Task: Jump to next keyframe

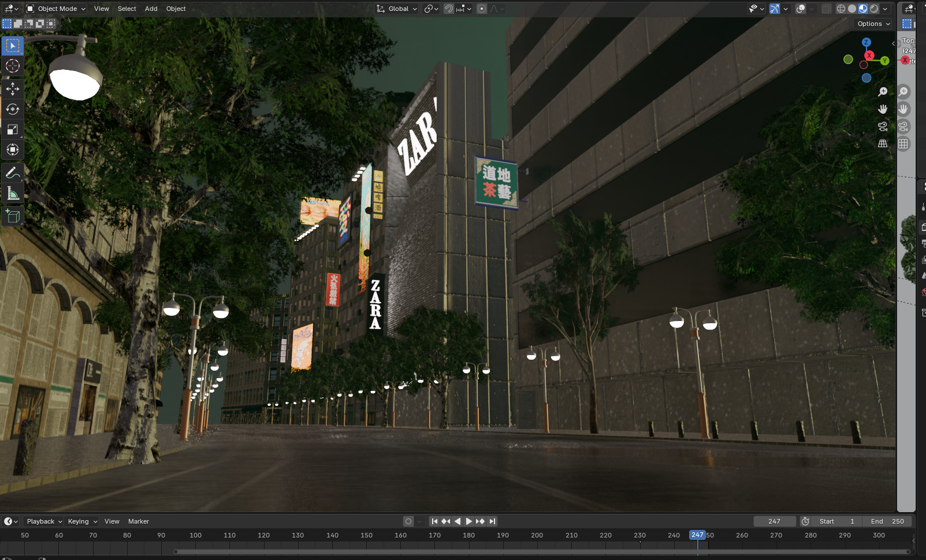Action: pyautogui.click(x=481, y=521)
